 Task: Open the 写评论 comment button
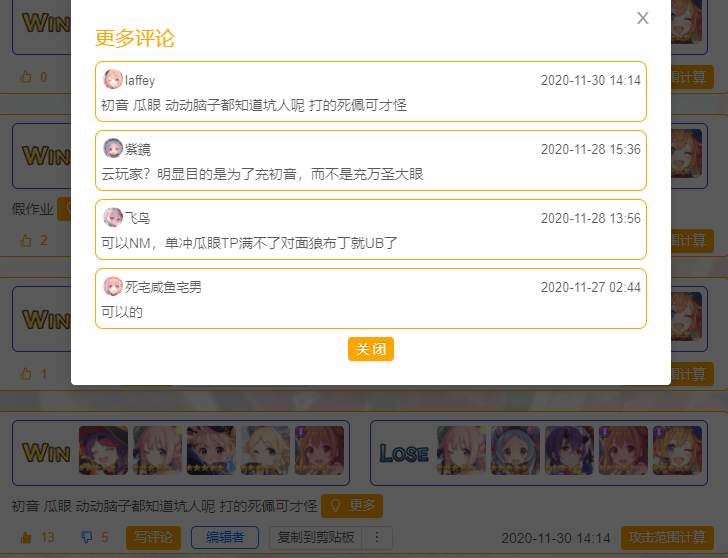coord(153,538)
